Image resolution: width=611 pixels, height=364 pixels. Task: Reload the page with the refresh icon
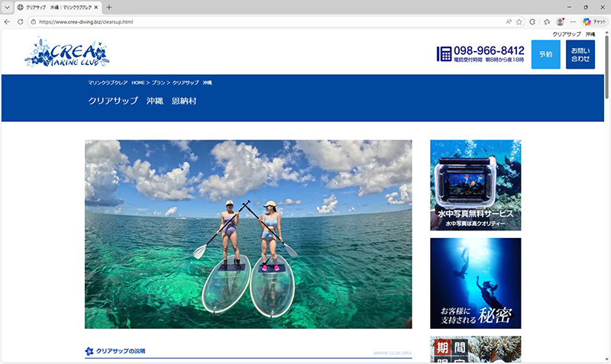(x=21, y=21)
